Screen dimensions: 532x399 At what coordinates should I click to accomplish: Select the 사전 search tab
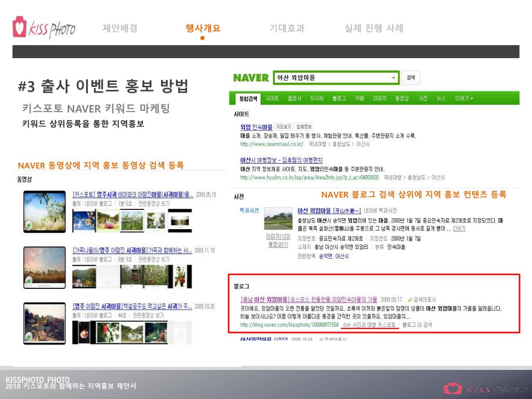click(x=423, y=98)
